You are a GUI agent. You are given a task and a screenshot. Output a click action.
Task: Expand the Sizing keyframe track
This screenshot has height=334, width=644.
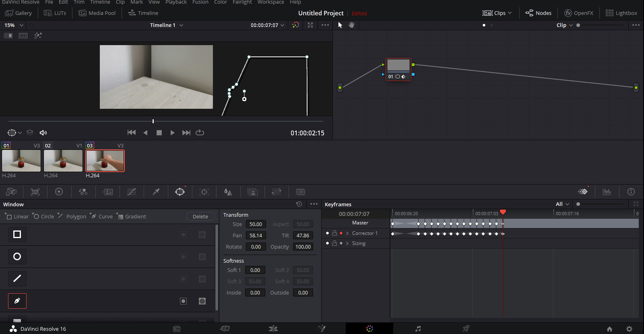point(347,243)
